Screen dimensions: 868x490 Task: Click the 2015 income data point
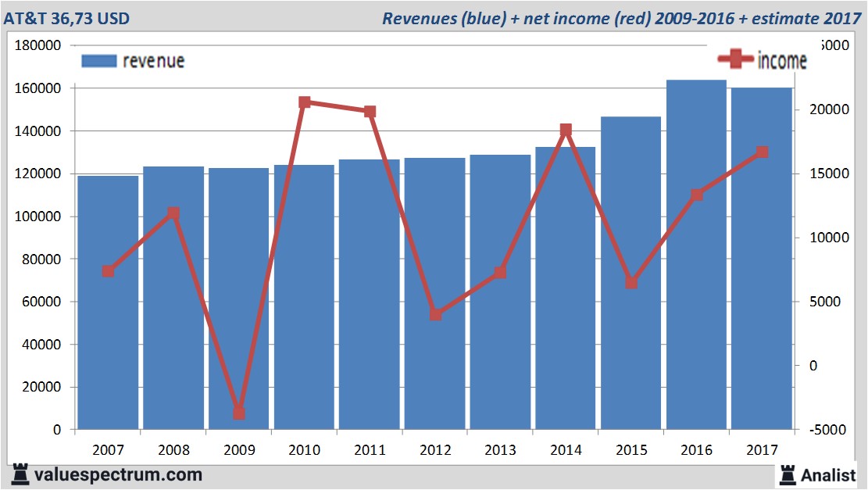[x=631, y=283]
